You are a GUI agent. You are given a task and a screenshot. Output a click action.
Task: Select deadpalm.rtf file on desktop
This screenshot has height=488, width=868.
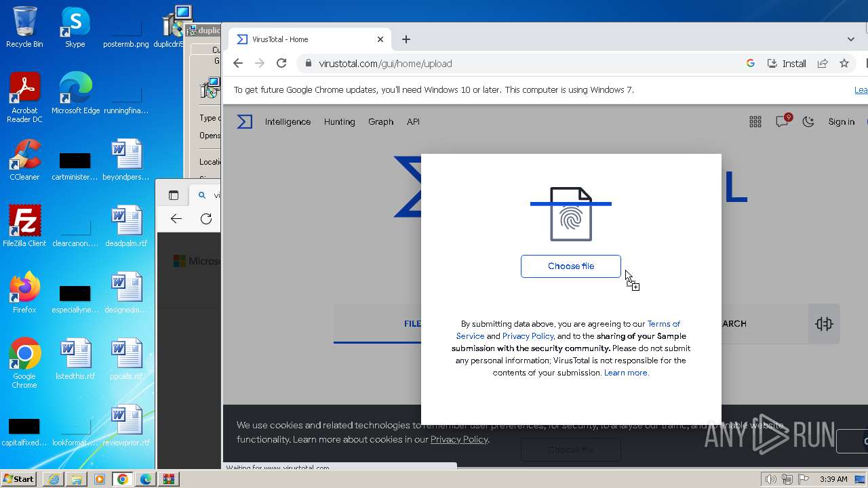pyautogui.click(x=126, y=226)
